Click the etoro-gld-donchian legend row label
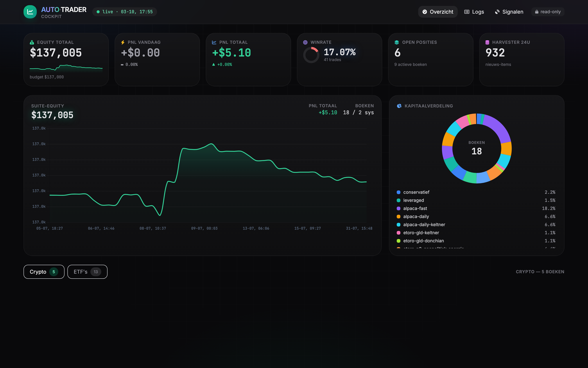588x368 pixels. (424, 241)
